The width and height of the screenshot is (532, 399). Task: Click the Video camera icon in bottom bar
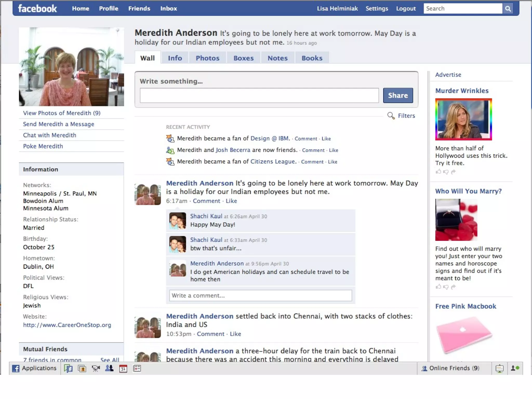[x=96, y=368]
